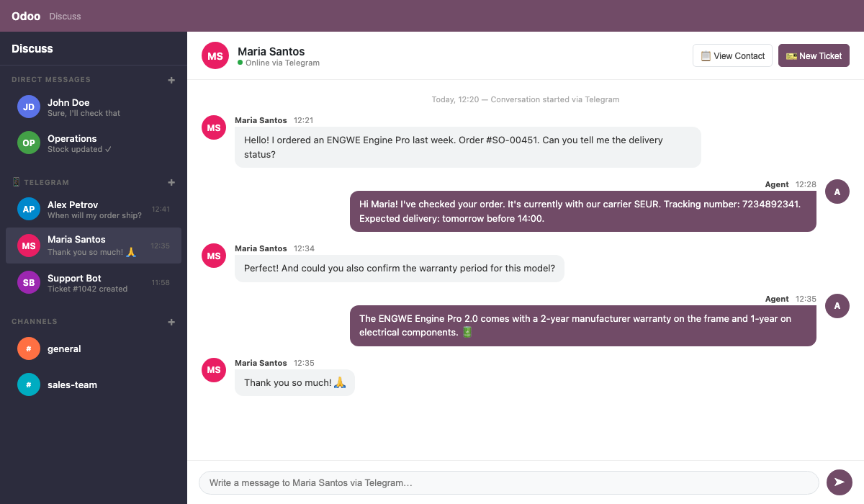Viewport: 864px width, 504px height.
Task: Click Maria Santos' avatar in the chat header
Action: coord(215,55)
